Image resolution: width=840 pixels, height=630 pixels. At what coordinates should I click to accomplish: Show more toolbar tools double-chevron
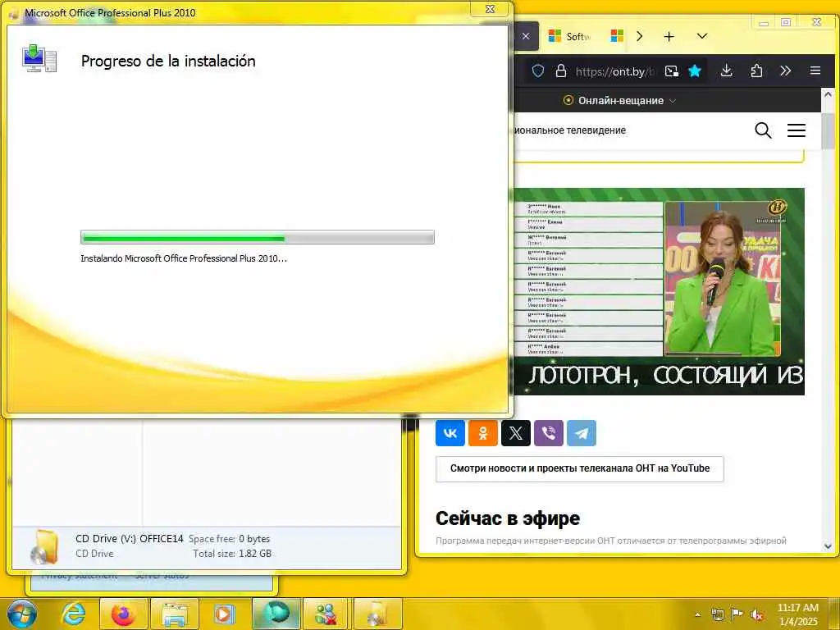click(x=785, y=71)
